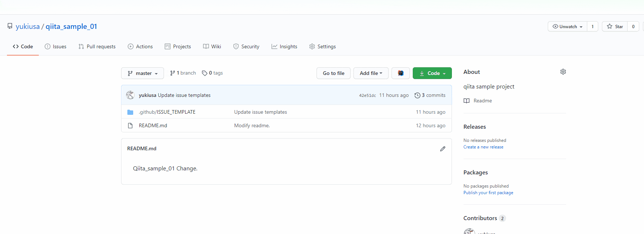Screen dimensions: 644x234
Task: Open the Update issue templates commit in folder row
Action: click(261, 112)
